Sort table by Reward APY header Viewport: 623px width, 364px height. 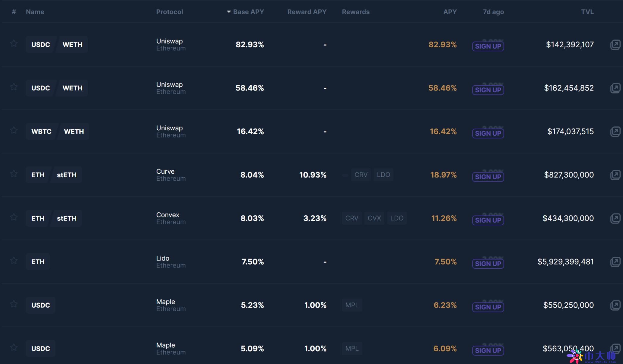[x=307, y=12]
